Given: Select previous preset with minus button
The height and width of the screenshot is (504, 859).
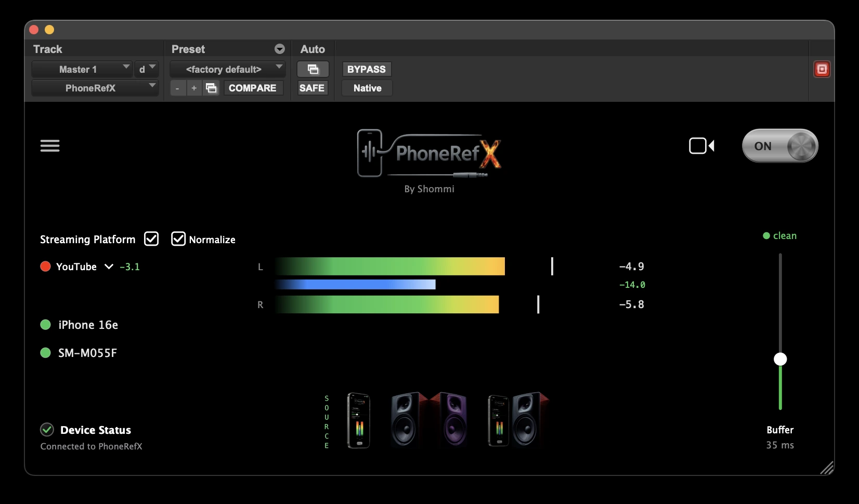Looking at the screenshot, I should pos(177,88).
